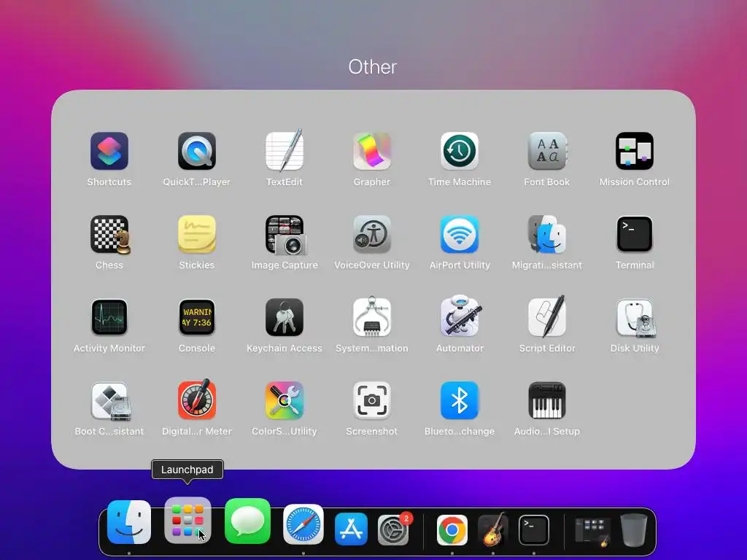This screenshot has height=560, width=747.
Task: Open Audio MIDI Setup
Action: [x=547, y=400]
